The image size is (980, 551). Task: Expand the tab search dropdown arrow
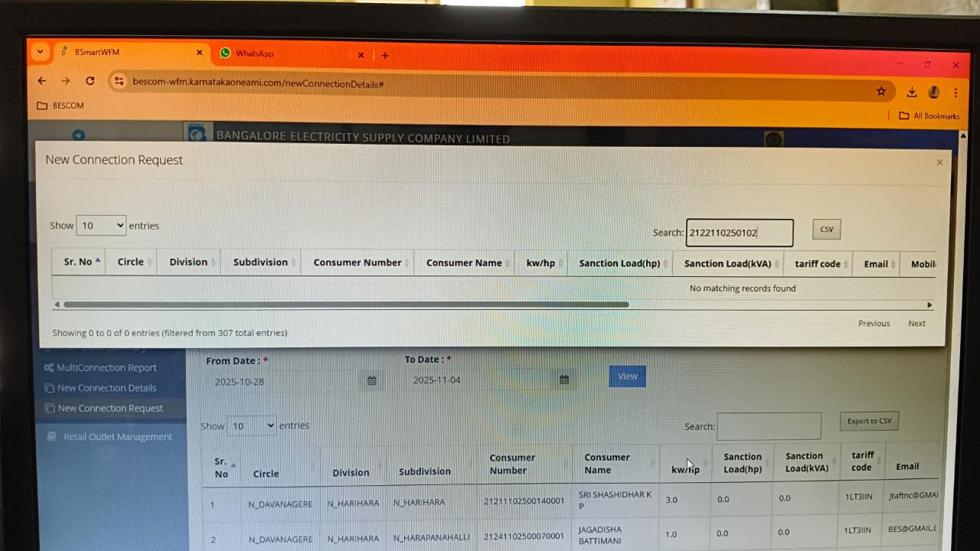pyautogui.click(x=40, y=52)
